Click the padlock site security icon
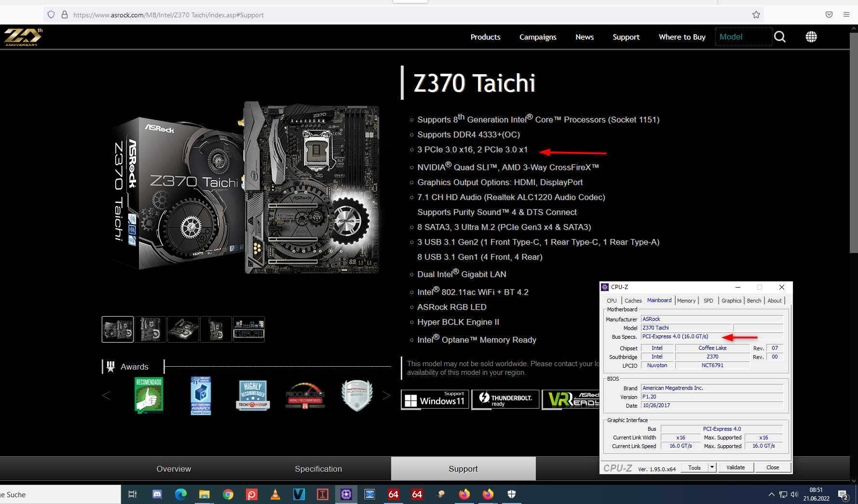 point(65,15)
